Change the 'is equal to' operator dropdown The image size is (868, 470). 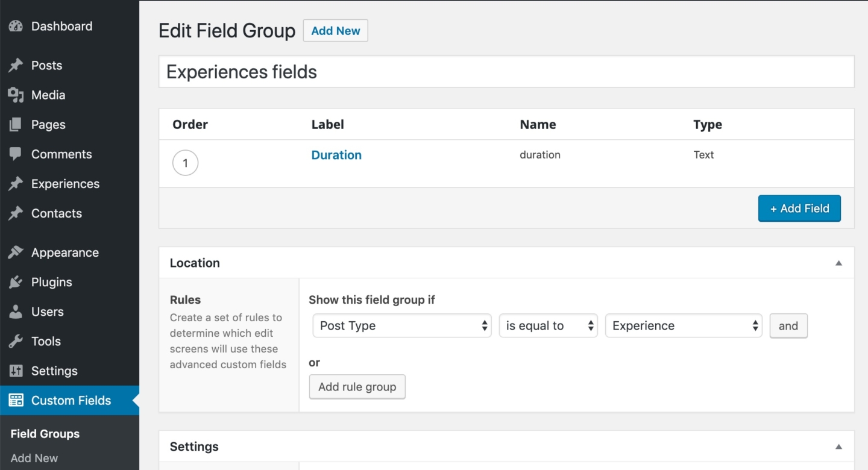pos(547,325)
